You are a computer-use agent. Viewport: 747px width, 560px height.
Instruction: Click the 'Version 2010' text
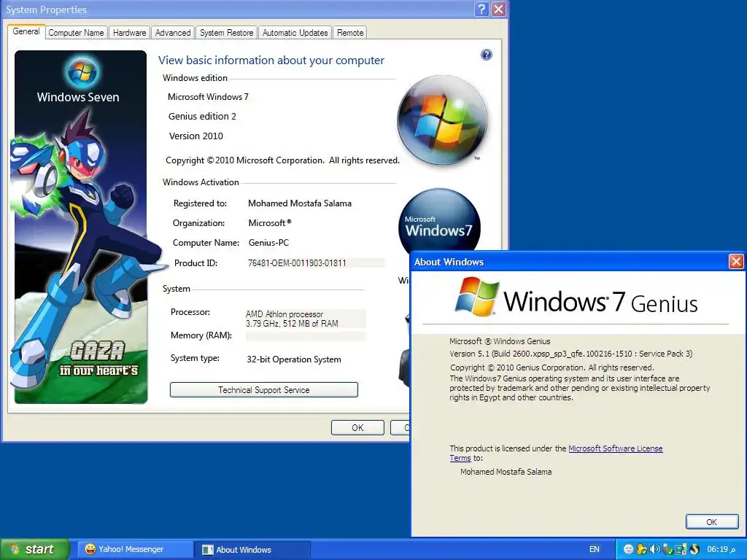[196, 136]
